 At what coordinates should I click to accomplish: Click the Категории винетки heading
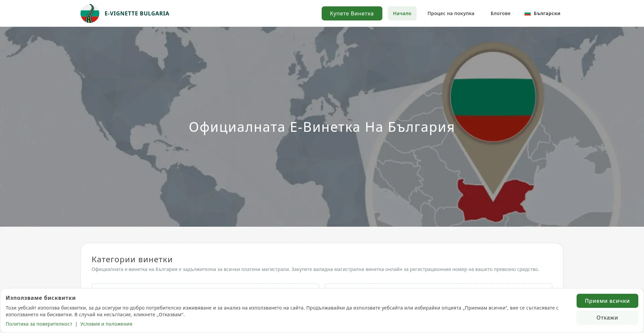pos(132,260)
